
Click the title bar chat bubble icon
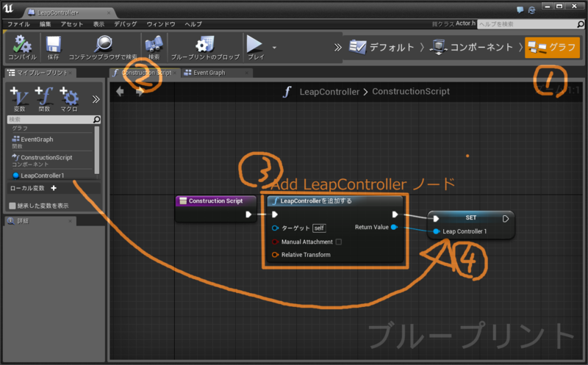(x=520, y=10)
